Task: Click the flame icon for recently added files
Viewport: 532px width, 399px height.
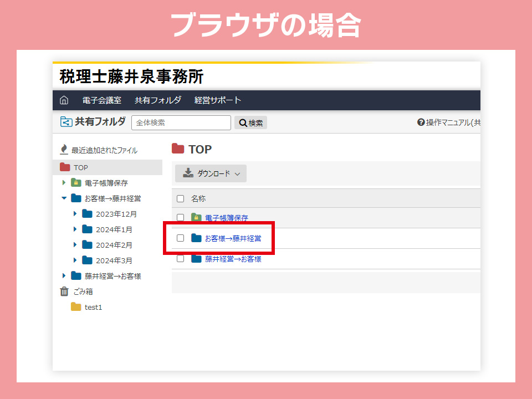Action: [x=64, y=150]
